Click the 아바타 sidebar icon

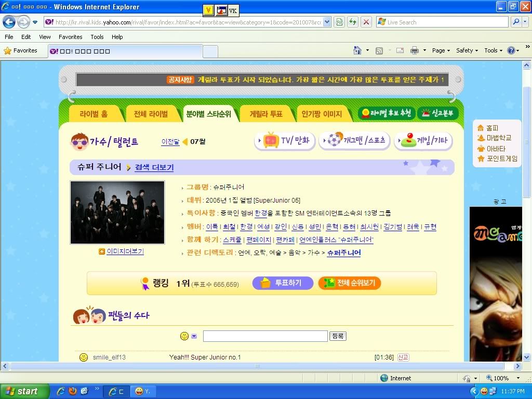pyautogui.click(x=481, y=149)
